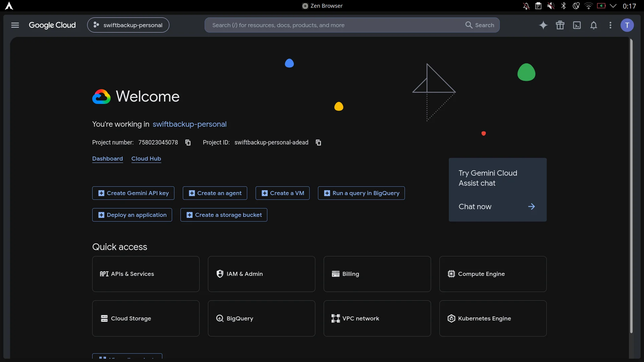Image resolution: width=644 pixels, height=362 pixels.
Task: Open the Arch launcher icon in top bar
Action: pos(9,6)
